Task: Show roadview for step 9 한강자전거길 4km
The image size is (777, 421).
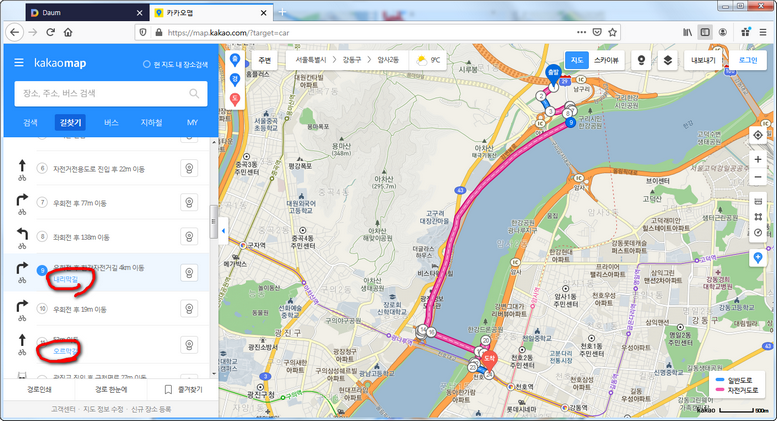Action: pos(189,272)
